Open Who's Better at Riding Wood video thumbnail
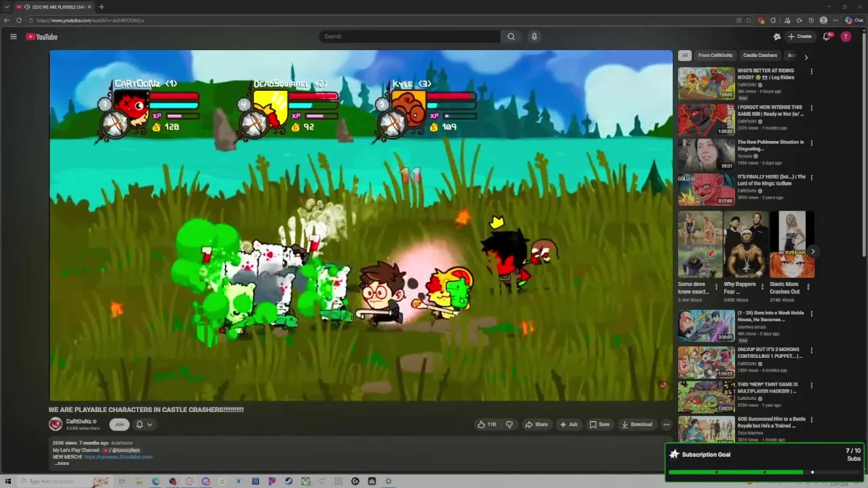Image resolution: width=868 pixels, height=488 pixels. click(x=706, y=83)
